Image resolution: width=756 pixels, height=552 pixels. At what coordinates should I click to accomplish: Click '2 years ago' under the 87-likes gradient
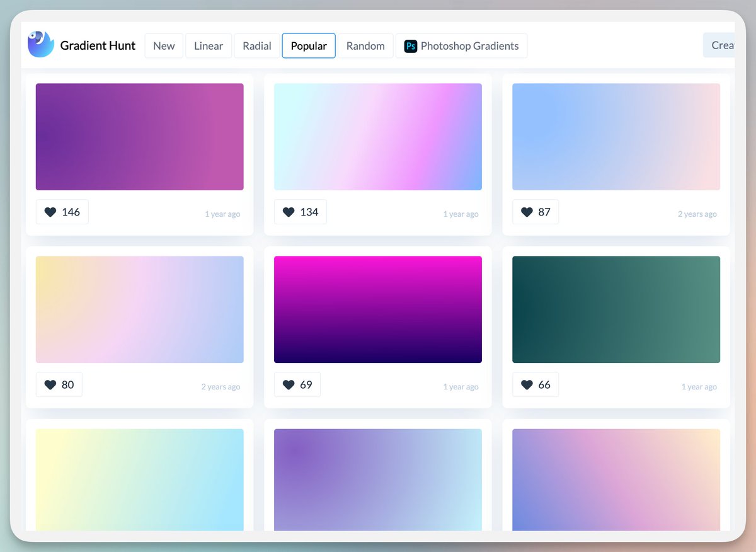click(x=697, y=214)
